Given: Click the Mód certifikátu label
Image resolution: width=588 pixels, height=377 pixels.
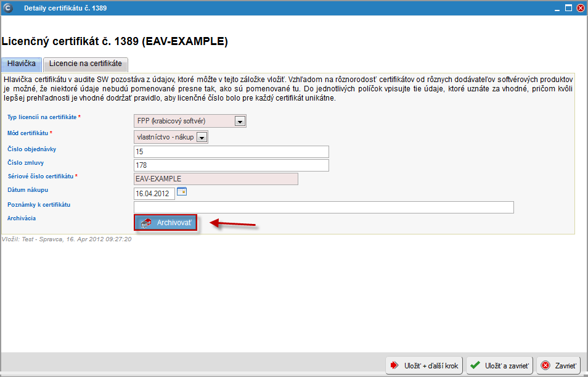Looking at the screenshot, I should [28, 133].
